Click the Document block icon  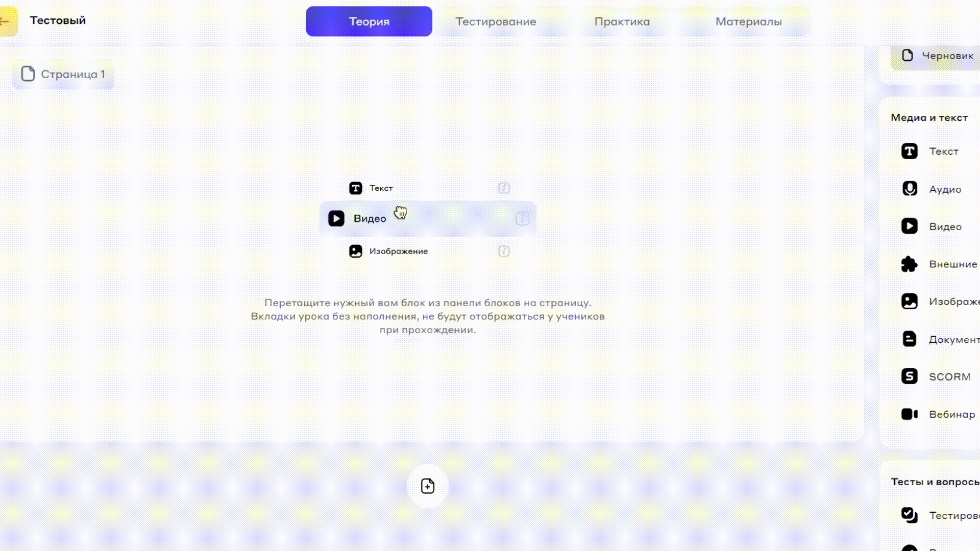coord(909,339)
